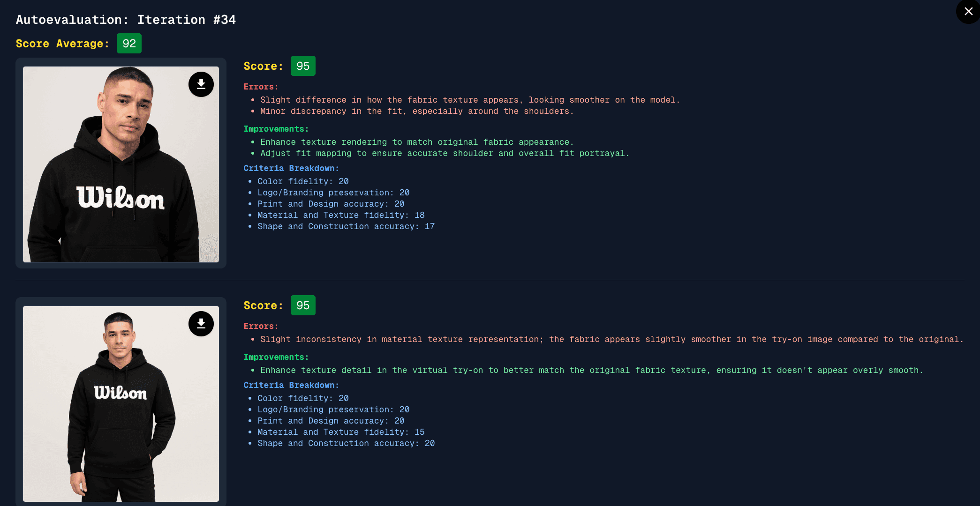Image resolution: width=980 pixels, height=506 pixels.
Task: Close the Autoevaluation overlay with the X
Action: tap(968, 11)
